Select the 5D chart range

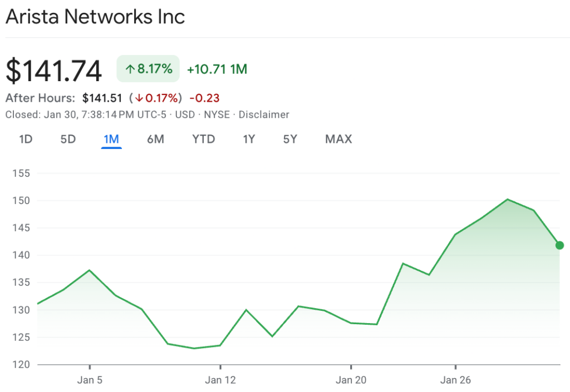point(68,139)
